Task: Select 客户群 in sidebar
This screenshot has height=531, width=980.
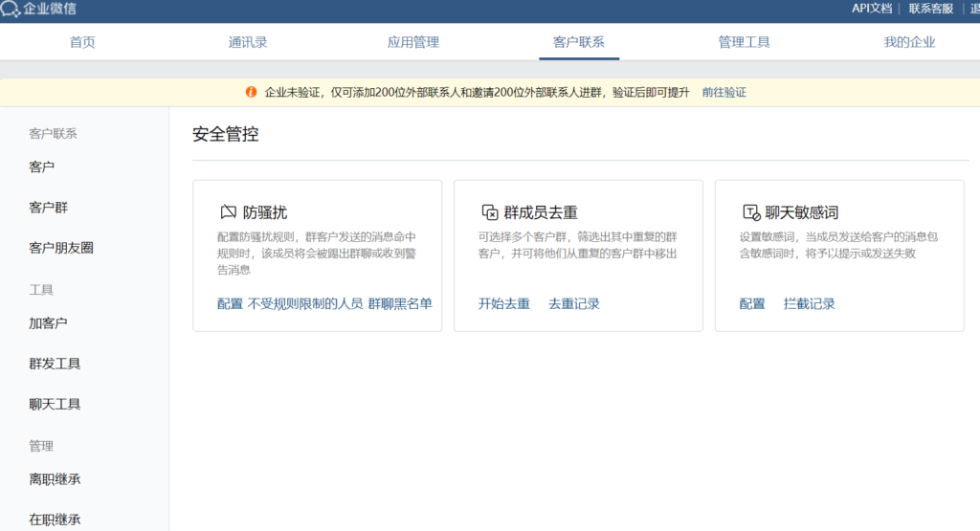Action: 49,208
